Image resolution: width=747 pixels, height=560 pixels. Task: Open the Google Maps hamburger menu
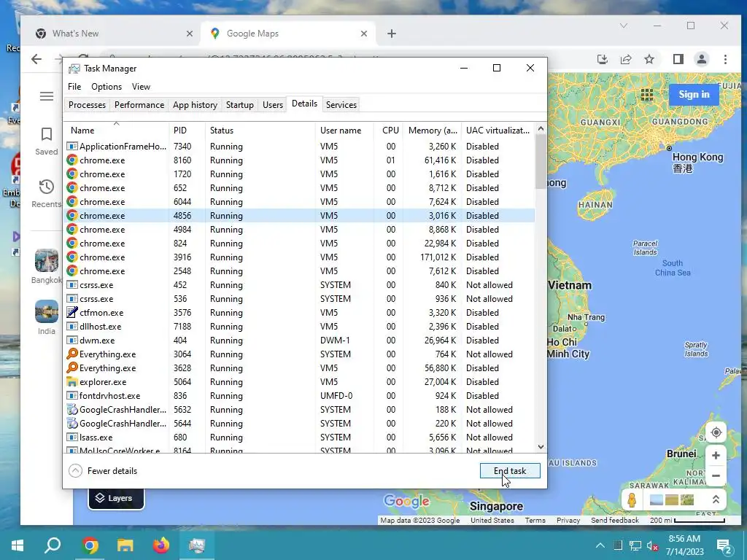tap(47, 96)
